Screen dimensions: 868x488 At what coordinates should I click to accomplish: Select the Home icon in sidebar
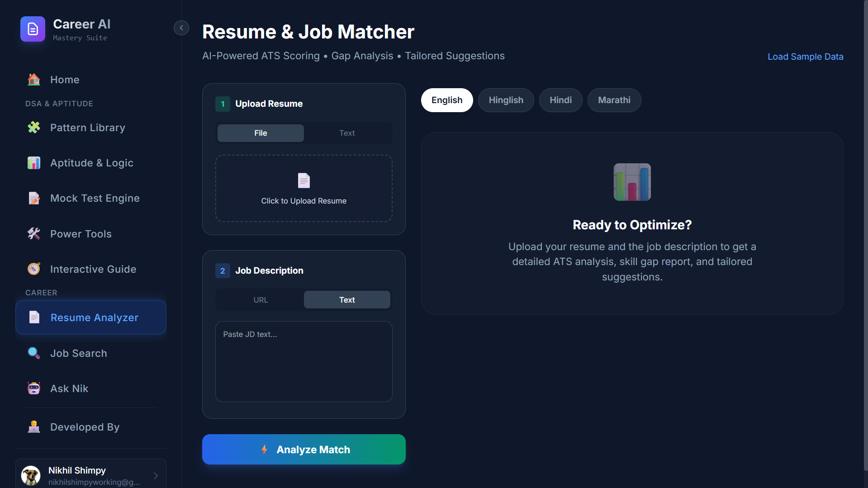33,80
